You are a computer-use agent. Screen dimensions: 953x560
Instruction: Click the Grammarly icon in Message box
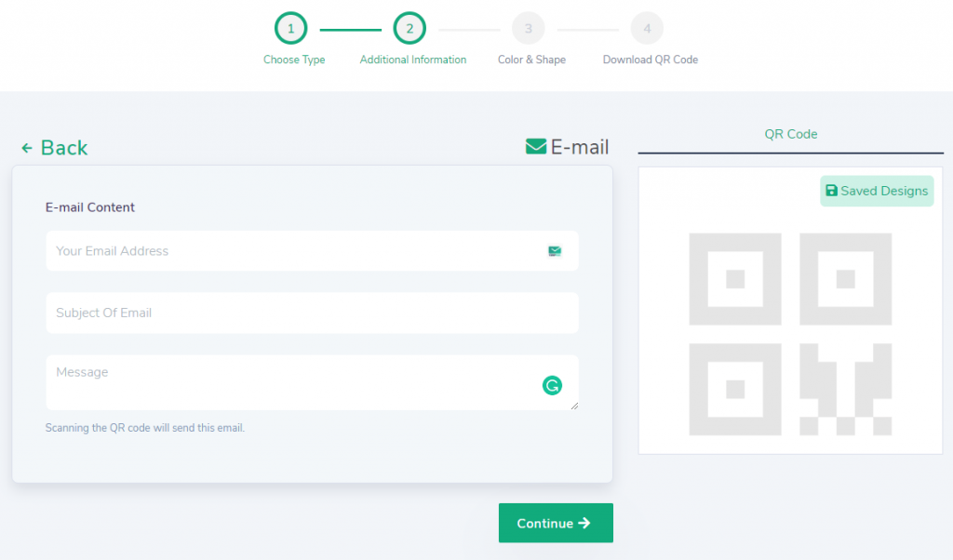[x=552, y=385]
